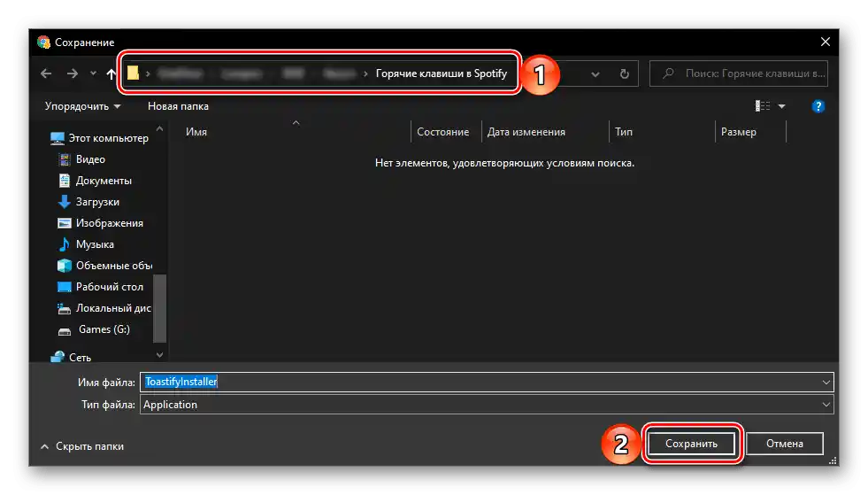Go forward using the right arrow
Viewport: 868px width, 495px height.
click(x=73, y=73)
